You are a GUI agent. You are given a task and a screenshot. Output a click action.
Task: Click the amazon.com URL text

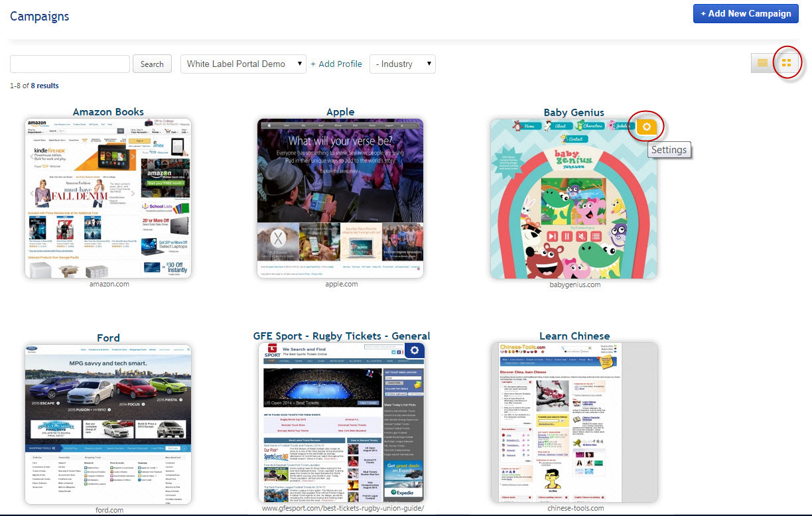[x=109, y=284]
